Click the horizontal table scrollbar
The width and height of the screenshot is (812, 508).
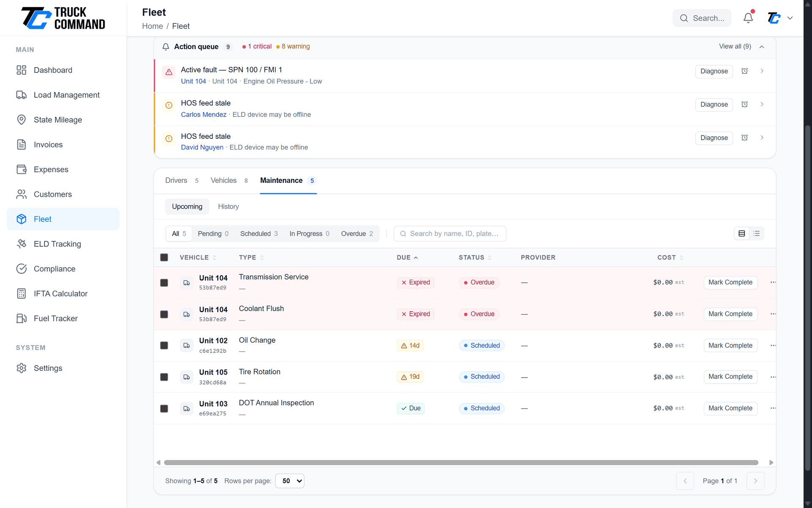point(461,463)
